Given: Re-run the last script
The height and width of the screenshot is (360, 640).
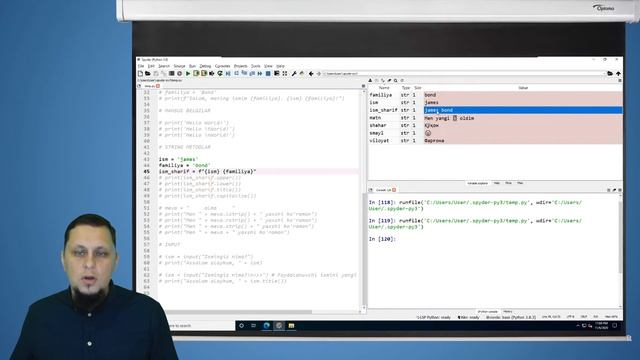Looking at the screenshot, I should click(220, 73).
